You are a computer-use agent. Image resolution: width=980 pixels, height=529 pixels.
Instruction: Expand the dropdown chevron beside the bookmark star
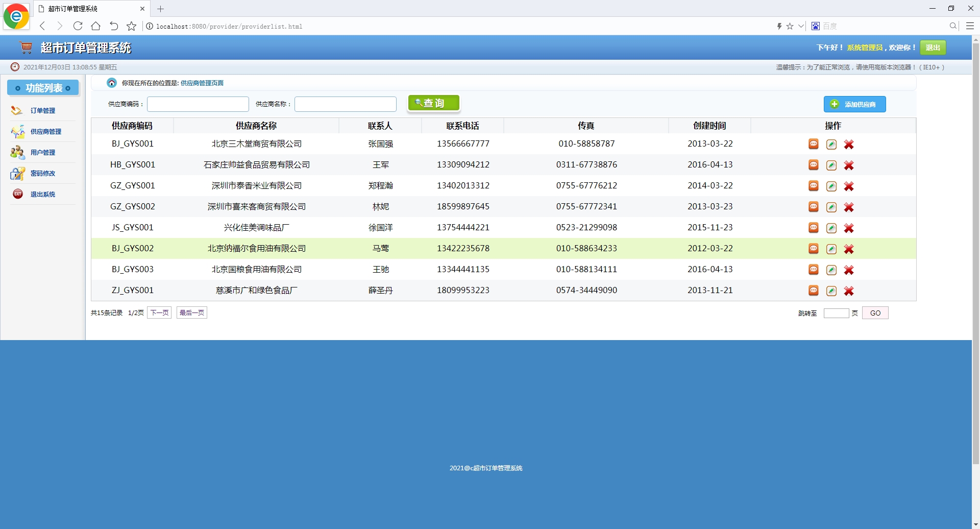pos(800,26)
